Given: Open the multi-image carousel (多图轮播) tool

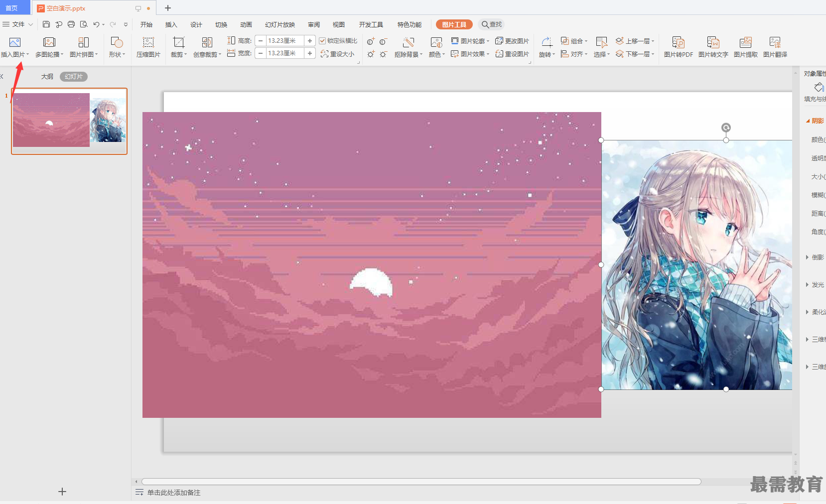Looking at the screenshot, I should point(49,47).
